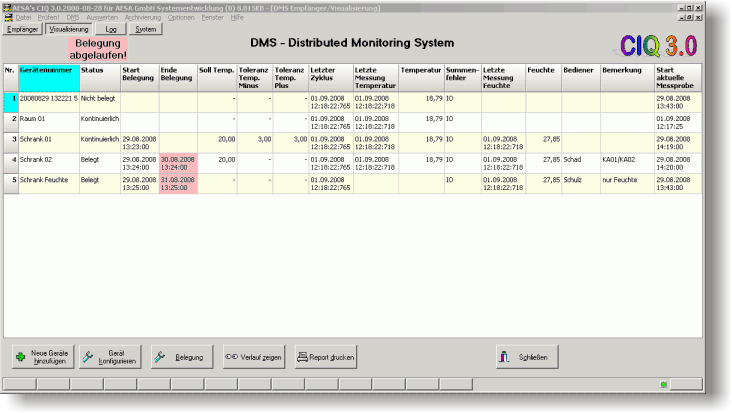Click the Neue Geräte hinzufügen plus icon

[22, 357]
